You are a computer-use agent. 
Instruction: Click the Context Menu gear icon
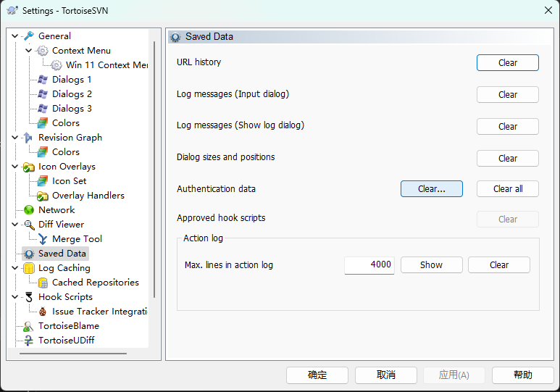pyautogui.click(x=43, y=51)
